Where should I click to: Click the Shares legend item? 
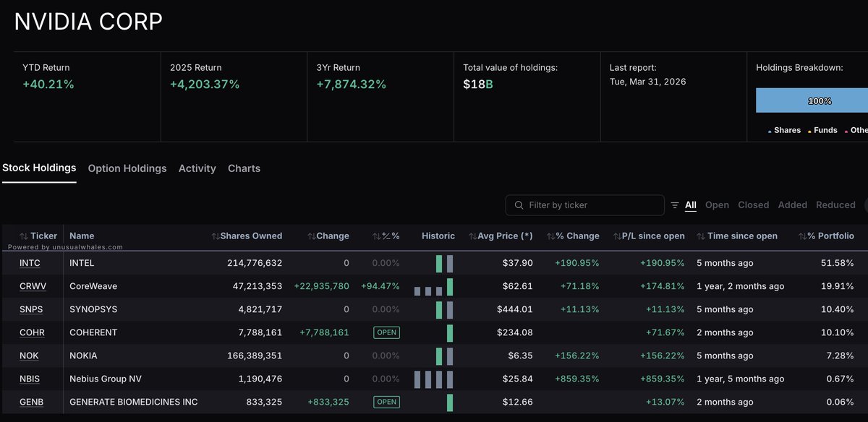click(x=784, y=131)
